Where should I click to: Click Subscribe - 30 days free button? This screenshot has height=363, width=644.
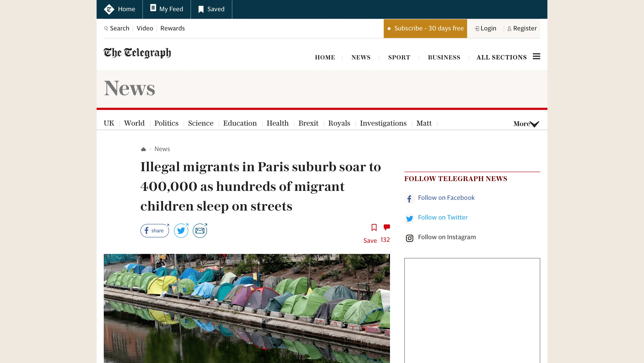click(425, 28)
